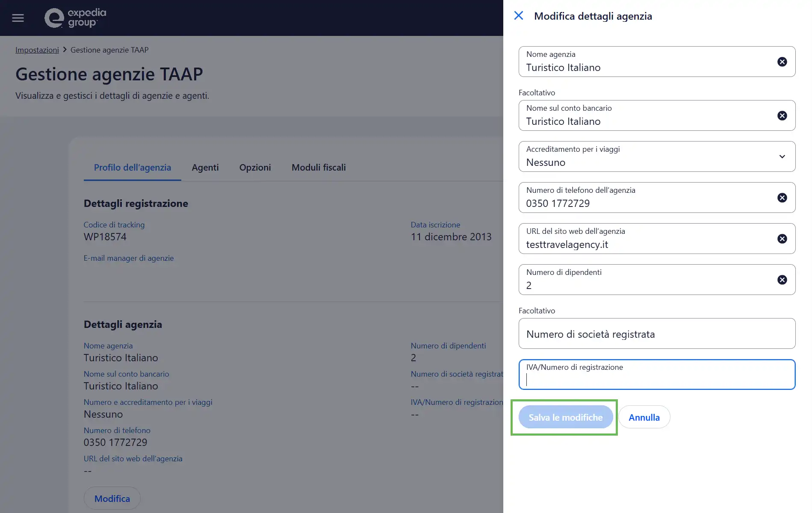Click the Annulla button
Viewport: 812px width, 513px height.
click(644, 417)
